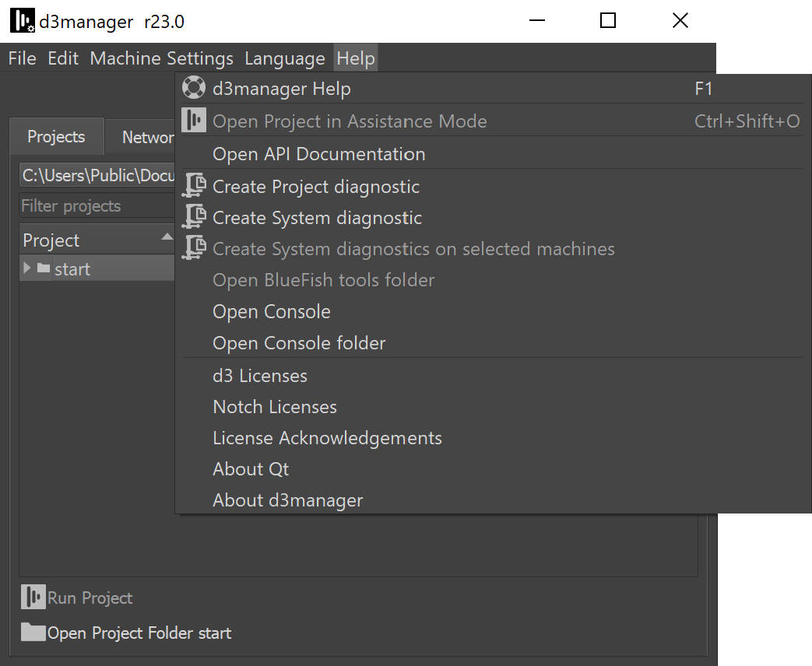Click the folder icon beside Open Project Folder start
Image resolution: width=812 pixels, height=666 pixels.
(x=33, y=633)
